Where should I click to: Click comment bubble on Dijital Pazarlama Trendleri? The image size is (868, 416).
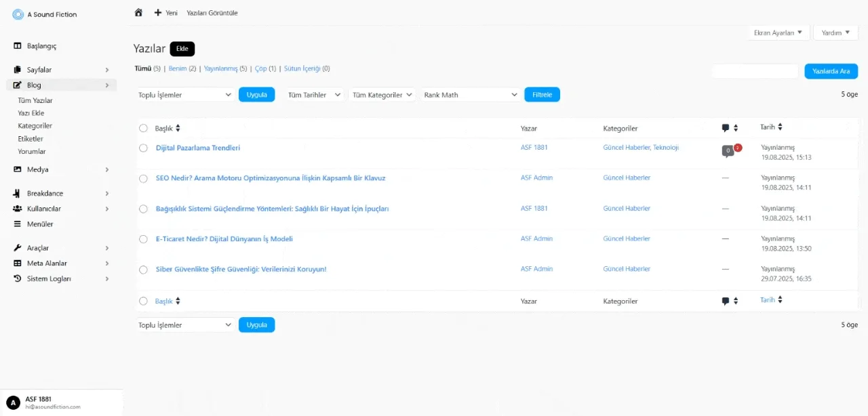tap(728, 150)
